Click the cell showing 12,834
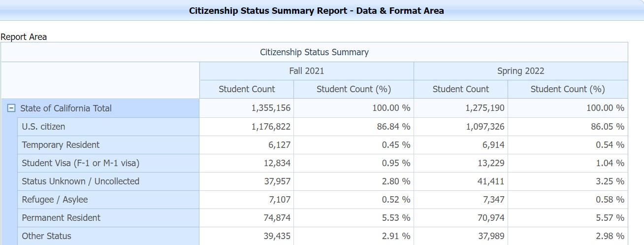 [x=247, y=163]
